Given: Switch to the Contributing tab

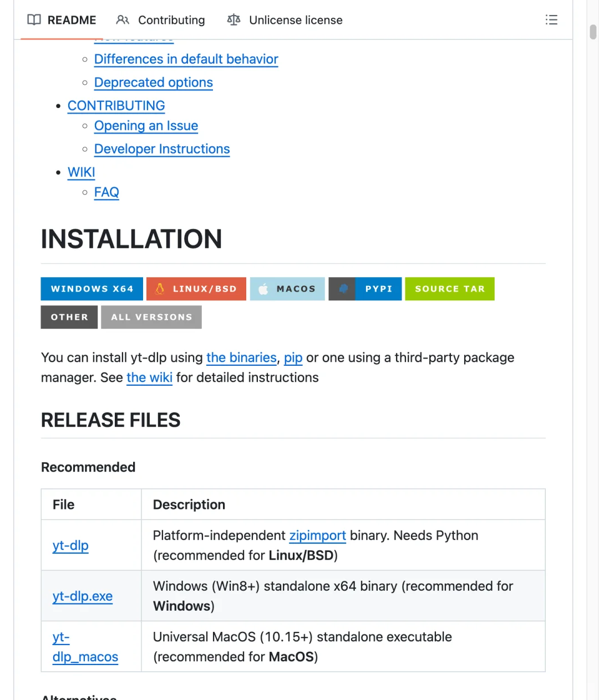Looking at the screenshot, I should point(160,20).
